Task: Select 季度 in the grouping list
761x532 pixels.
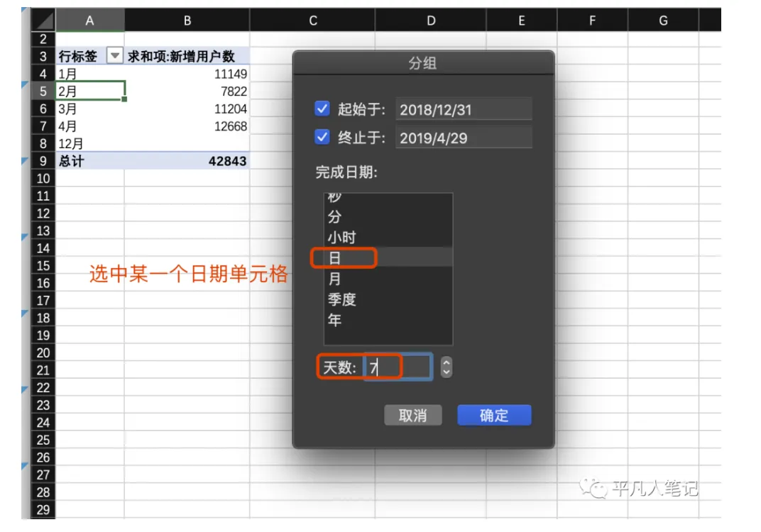Action: point(388,299)
